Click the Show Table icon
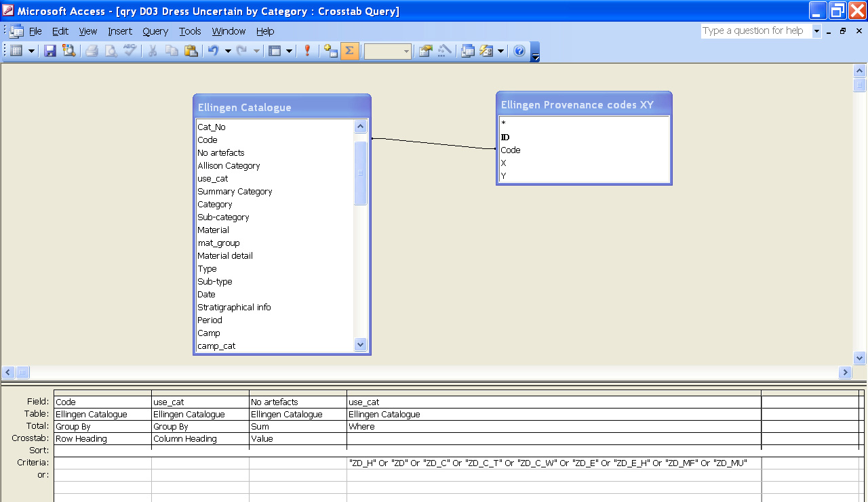 330,51
